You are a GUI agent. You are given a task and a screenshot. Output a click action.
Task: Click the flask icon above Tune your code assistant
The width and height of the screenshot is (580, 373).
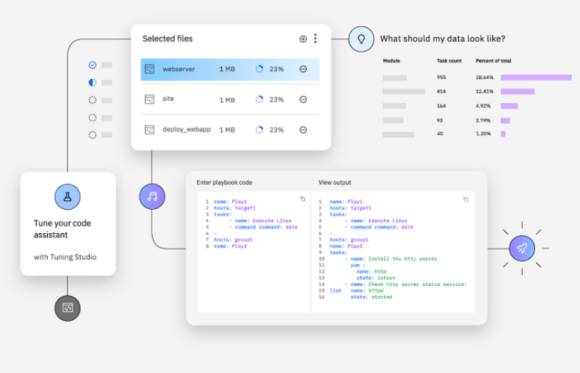pyautogui.click(x=67, y=196)
